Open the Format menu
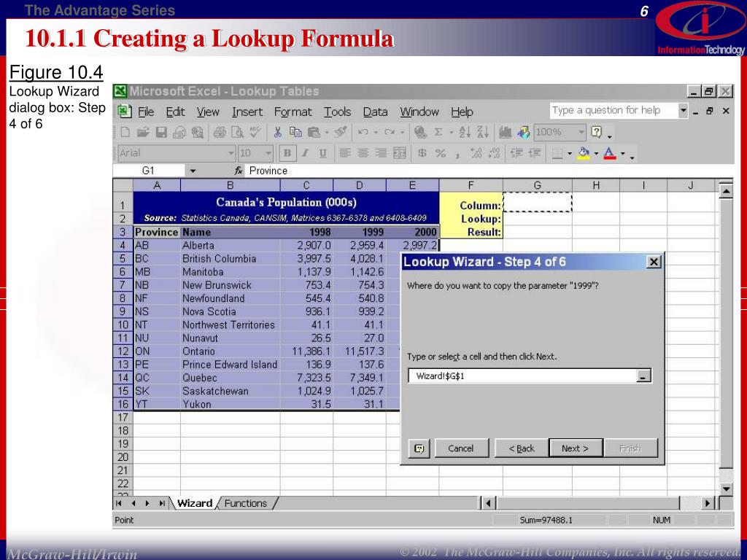747x560 pixels. tap(293, 112)
